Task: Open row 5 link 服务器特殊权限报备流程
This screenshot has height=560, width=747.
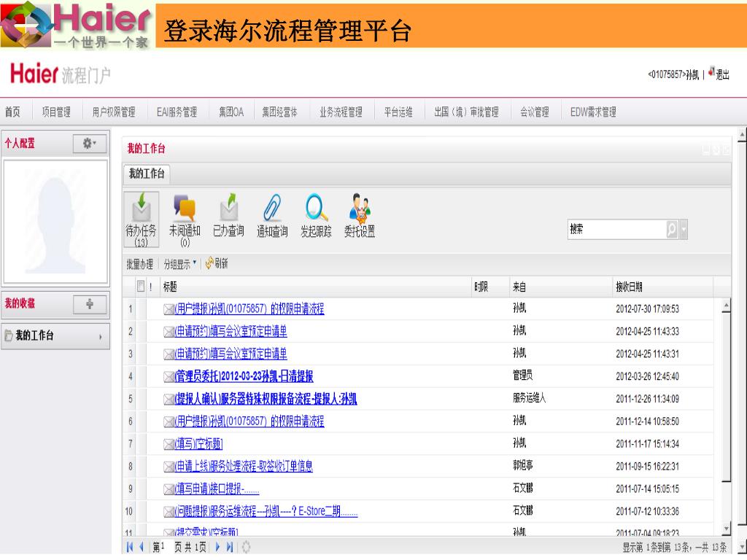Action: click(266, 399)
